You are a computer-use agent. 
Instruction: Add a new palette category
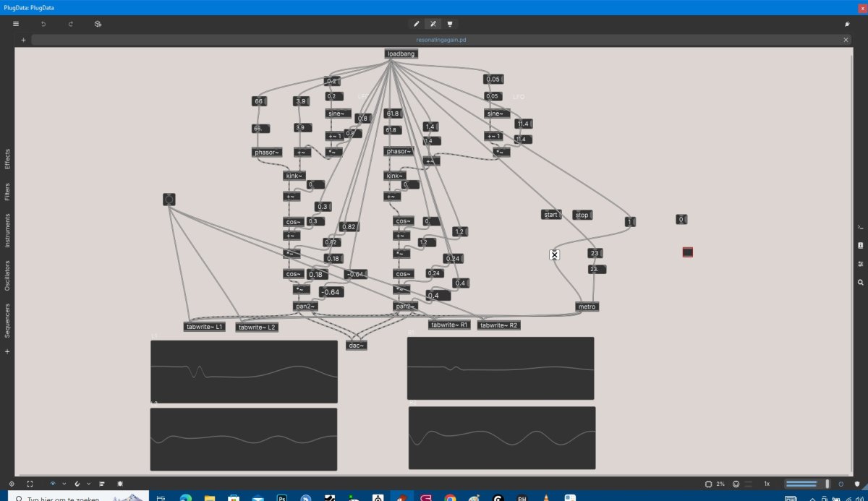tap(8, 351)
